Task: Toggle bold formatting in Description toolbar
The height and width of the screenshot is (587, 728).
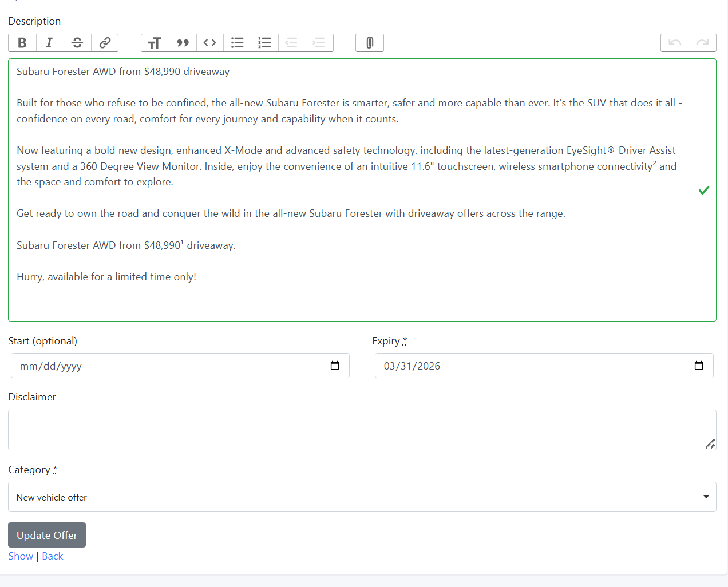Action: [22, 43]
